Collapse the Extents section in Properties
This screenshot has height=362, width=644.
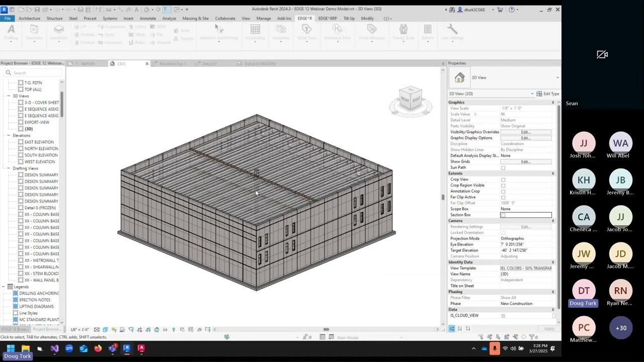tap(552, 173)
